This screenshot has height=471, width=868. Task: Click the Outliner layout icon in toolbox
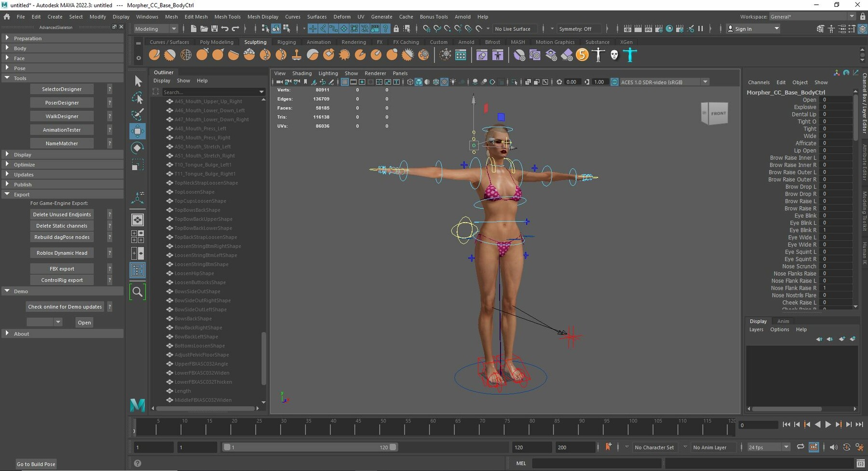click(x=137, y=270)
